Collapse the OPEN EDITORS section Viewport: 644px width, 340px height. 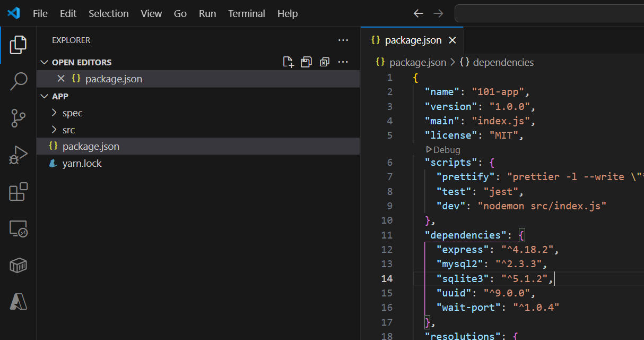pos(44,62)
